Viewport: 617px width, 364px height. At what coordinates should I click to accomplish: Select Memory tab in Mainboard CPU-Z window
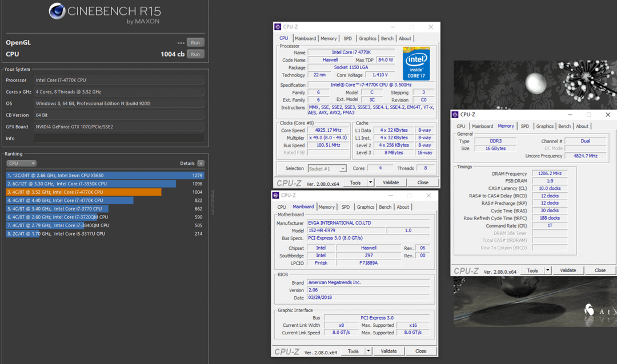327,207
